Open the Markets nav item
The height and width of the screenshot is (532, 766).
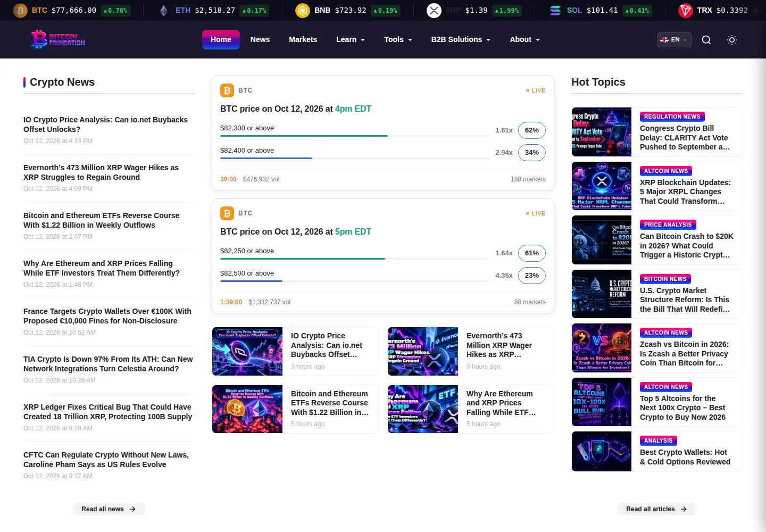[303, 39]
